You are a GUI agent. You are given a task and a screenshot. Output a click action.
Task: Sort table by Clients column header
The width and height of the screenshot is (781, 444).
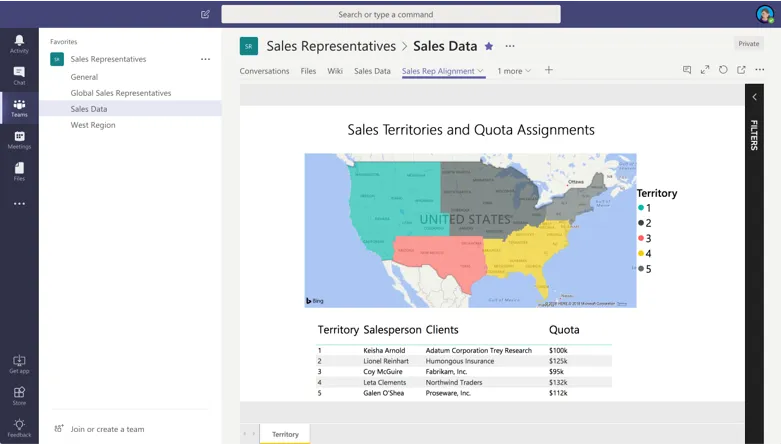click(442, 329)
